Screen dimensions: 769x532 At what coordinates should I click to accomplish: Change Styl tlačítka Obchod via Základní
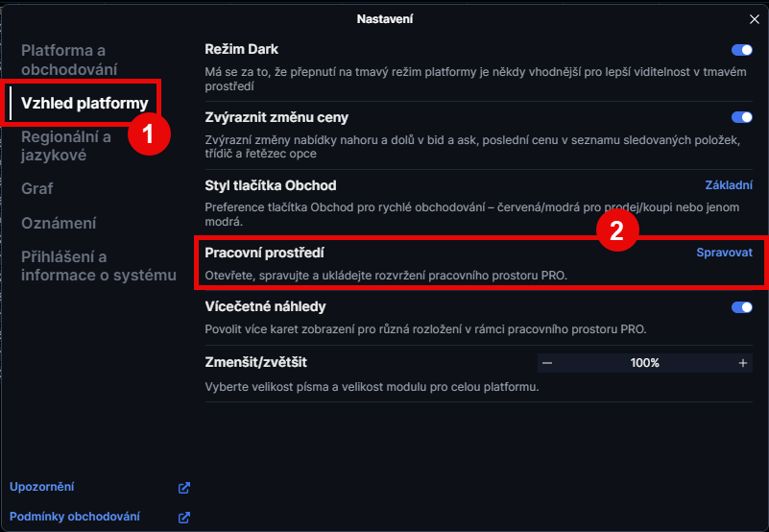tap(729, 185)
